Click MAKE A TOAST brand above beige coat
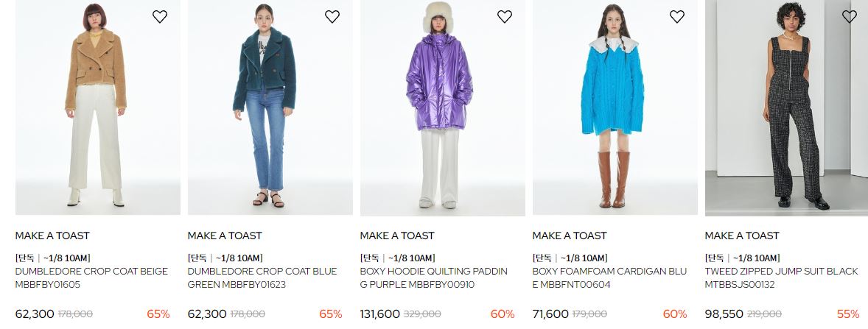 click(x=52, y=236)
